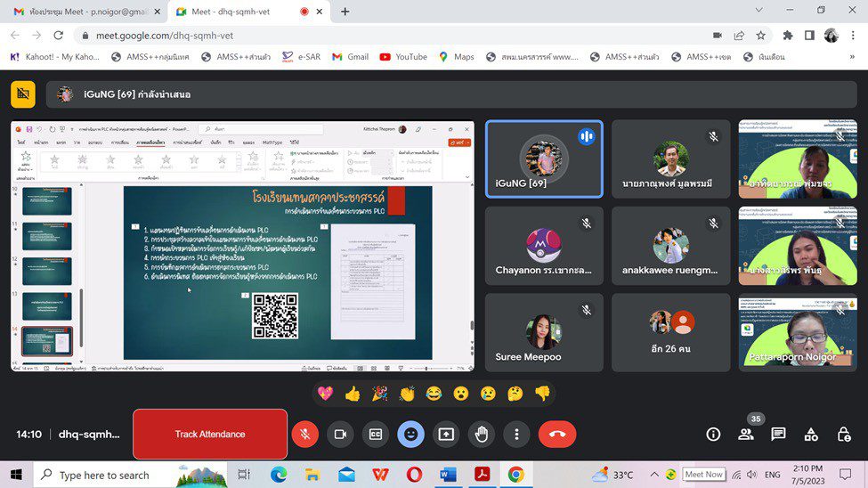Send the clapping hands reaction
The height and width of the screenshot is (488, 868).
point(407,394)
